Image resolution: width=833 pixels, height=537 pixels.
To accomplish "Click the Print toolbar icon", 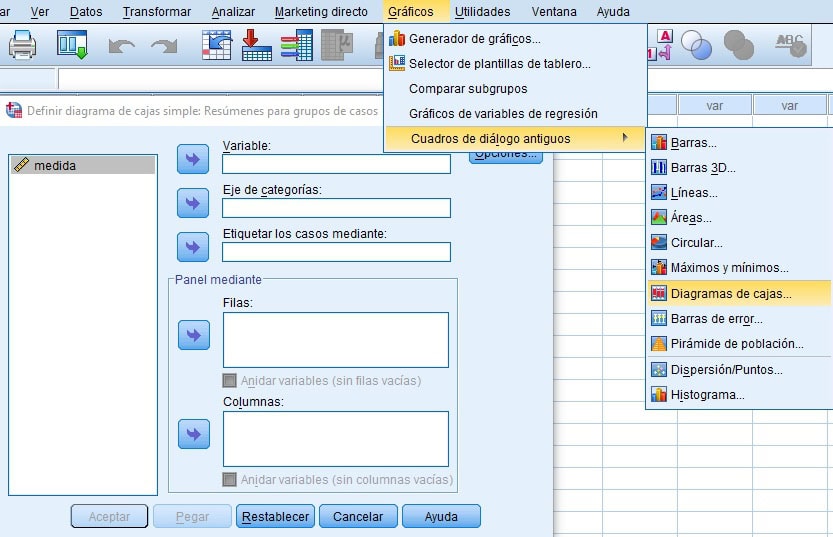I will point(22,45).
